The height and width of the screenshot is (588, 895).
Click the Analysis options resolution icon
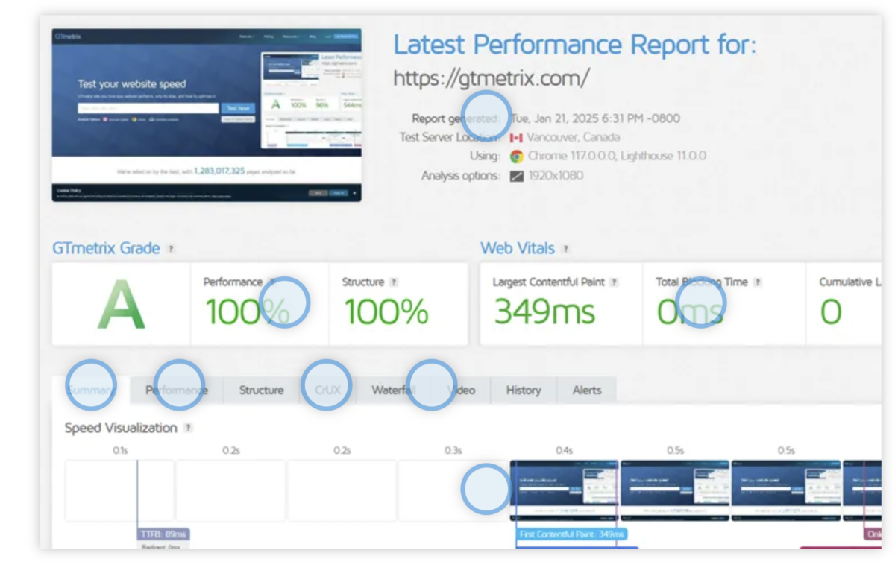coord(516,177)
